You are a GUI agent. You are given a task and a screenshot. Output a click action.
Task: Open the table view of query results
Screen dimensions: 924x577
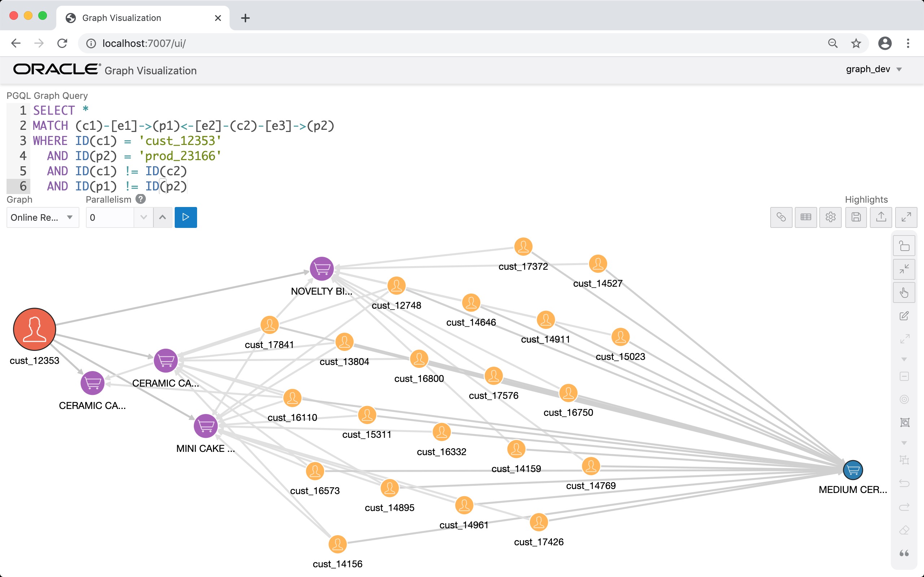[x=806, y=217]
